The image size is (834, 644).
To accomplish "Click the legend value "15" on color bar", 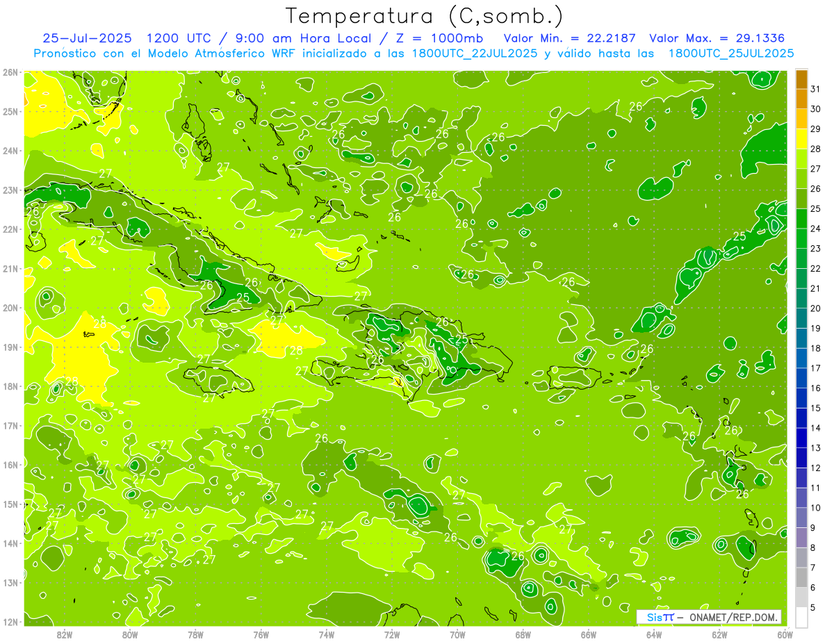I will point(816,408).
